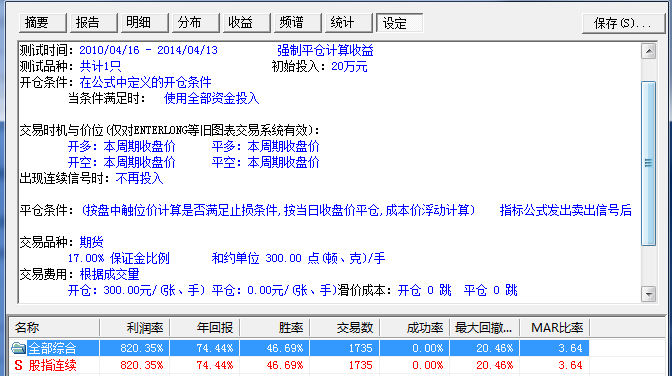The width and height of the screenshot is (672, 376).
Task: Click the 20万元 initial investment value
Action: pos(349,66)
